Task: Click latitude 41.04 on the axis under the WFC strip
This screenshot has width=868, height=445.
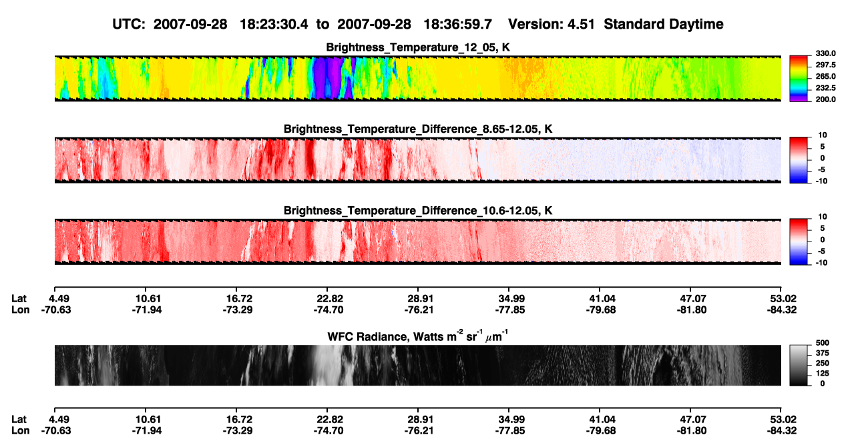Action: point(600,419)
